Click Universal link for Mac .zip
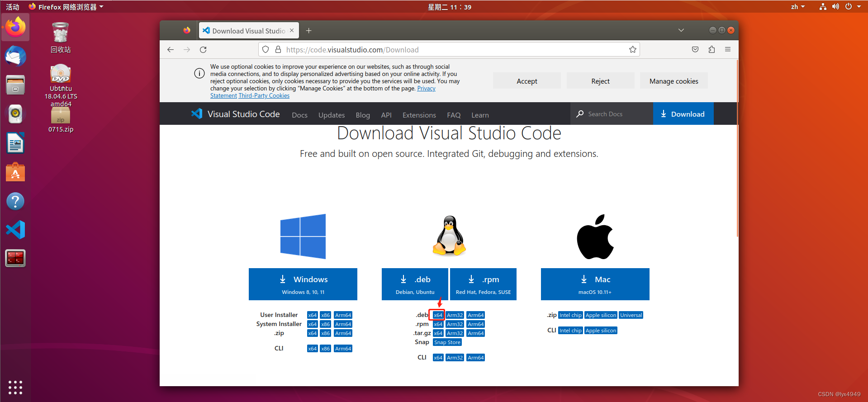 (x=631, y=315)
